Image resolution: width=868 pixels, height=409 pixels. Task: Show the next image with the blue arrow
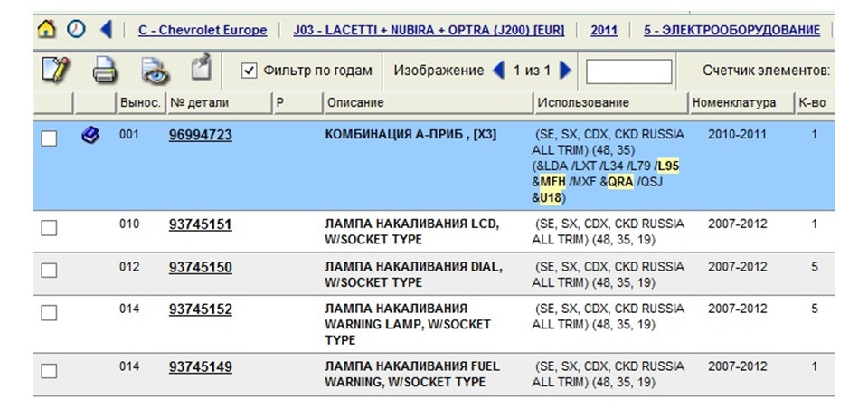pyautogui.click(x=564, y=71)
